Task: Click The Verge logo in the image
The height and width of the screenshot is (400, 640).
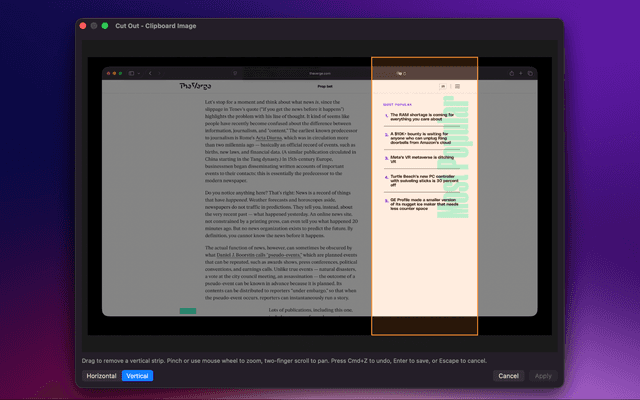Action: (x=195, y=87)
